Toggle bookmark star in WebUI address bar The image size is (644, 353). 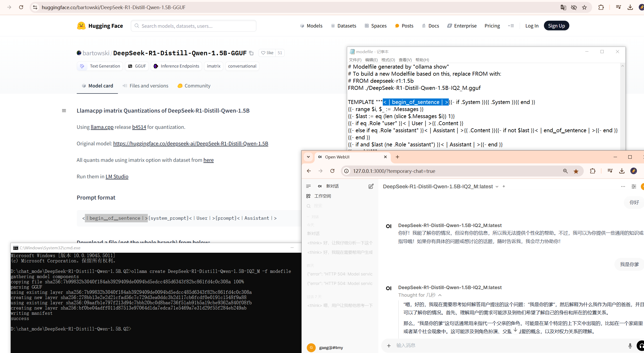click(576, 171)
